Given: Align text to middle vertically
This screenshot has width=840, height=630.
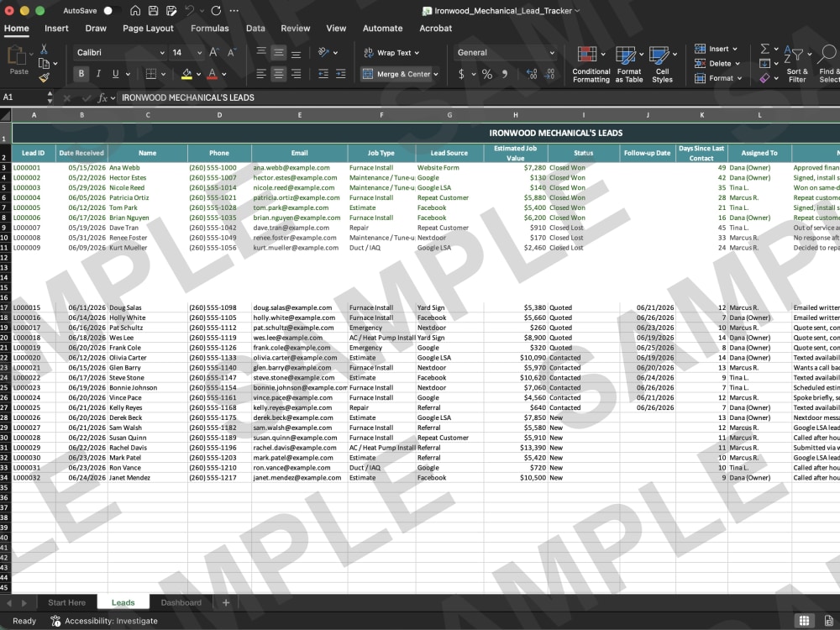Looking at the screenshot, I should coord(279,52).
